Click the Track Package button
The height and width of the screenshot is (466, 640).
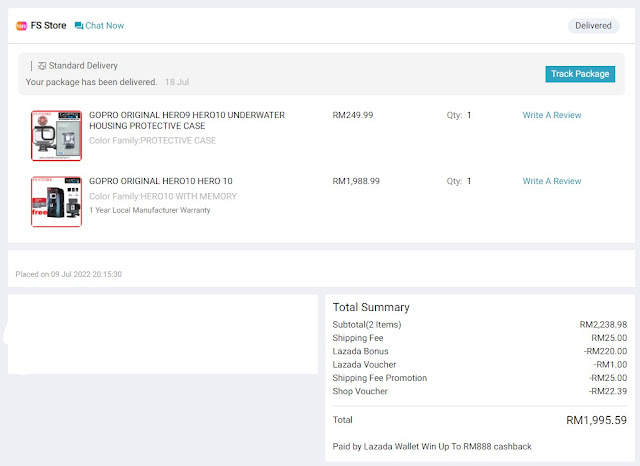pyautogui.click(x=580, y=74)
